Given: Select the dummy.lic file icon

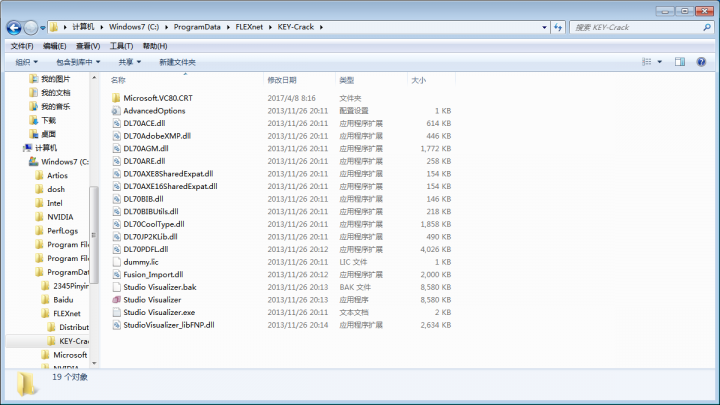Looking at the screenshot, I should (116, 261).
